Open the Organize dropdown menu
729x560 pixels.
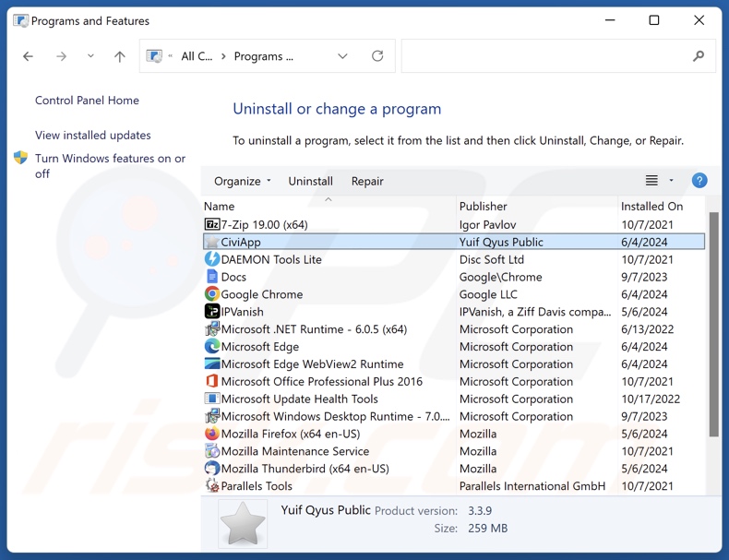pyautogui.click(x=243, y=181)
